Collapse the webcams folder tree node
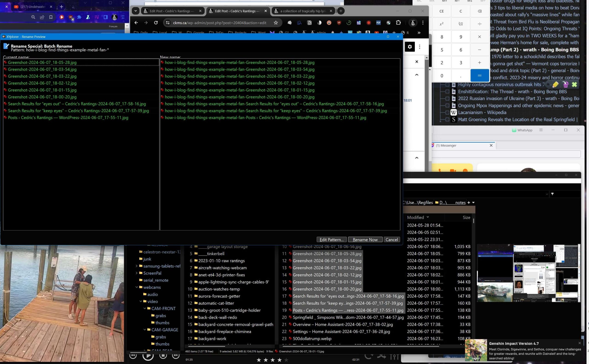The image size is (589, 364). pyautogui.click(x=137, y=287)
